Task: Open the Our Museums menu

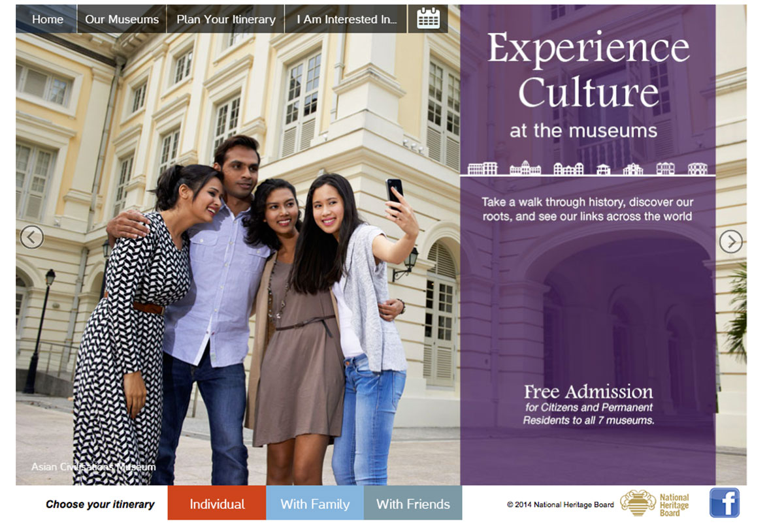Action: 122,19
